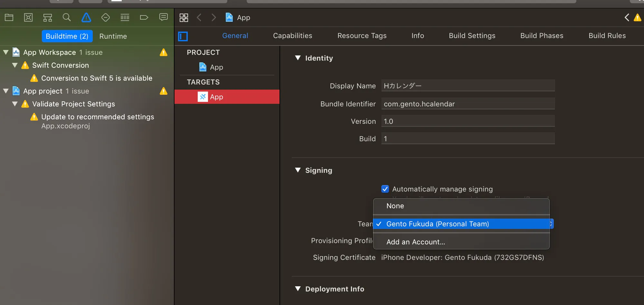
Task: Click the Bundle Identifier field
Action: point(468,104)
